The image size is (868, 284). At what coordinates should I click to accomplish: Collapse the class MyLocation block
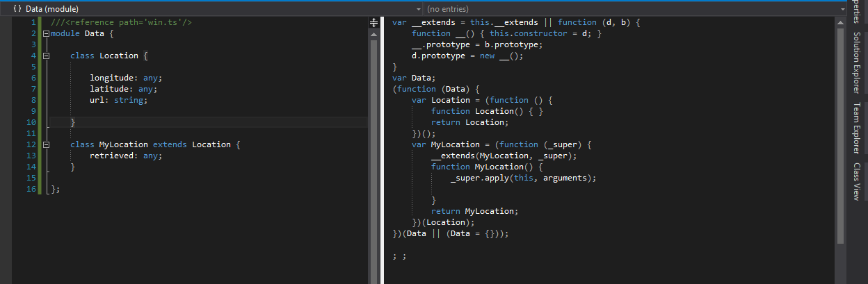point(46,144)
